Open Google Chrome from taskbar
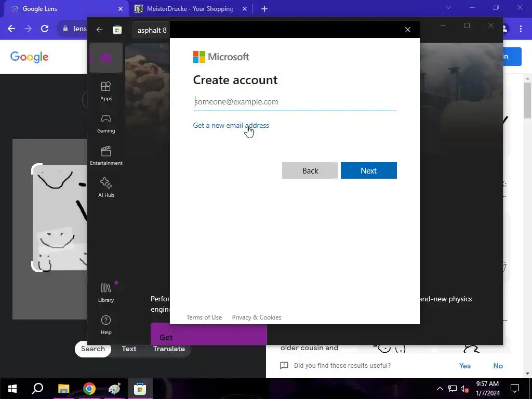This screenshot has height=399, width=532. pyautogui.click(x=89, y=389)
